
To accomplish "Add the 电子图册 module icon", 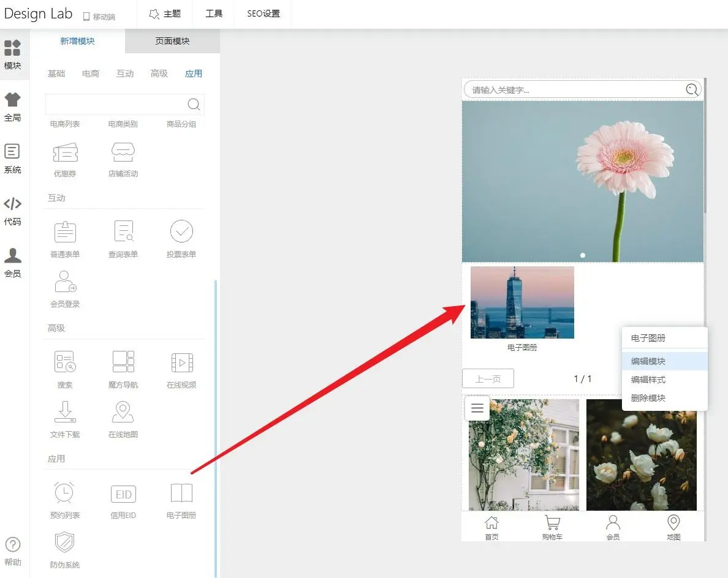I will point(181,494).
